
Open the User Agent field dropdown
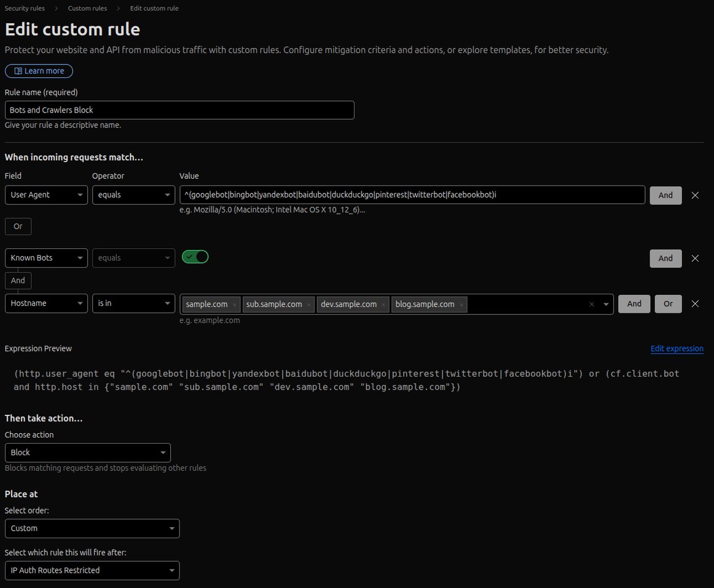coord(46,195)
